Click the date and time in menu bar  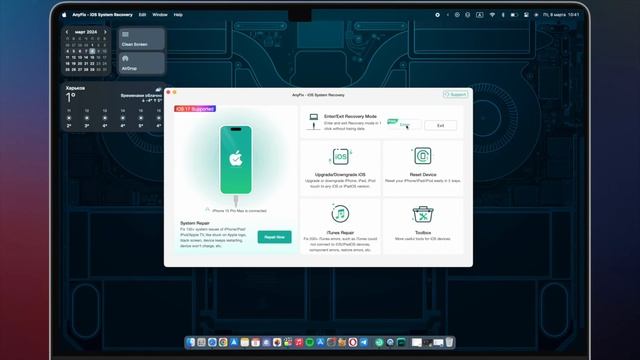click(561, 15)
